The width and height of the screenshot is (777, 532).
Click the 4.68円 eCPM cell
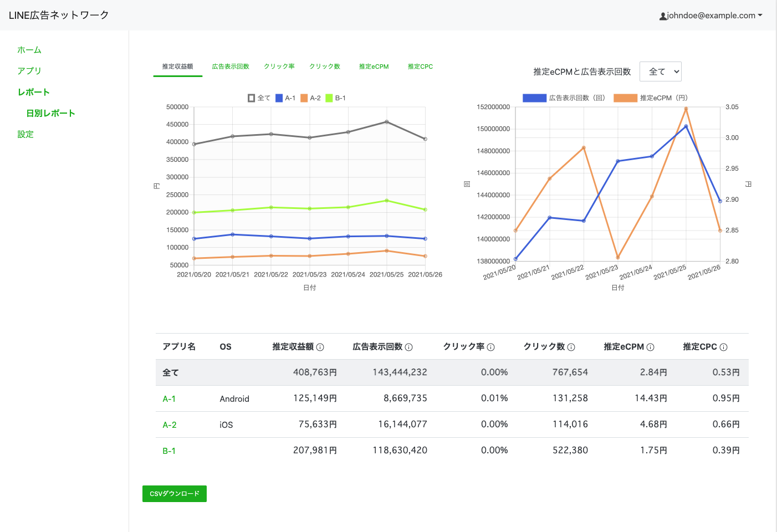tap(654, 424)
